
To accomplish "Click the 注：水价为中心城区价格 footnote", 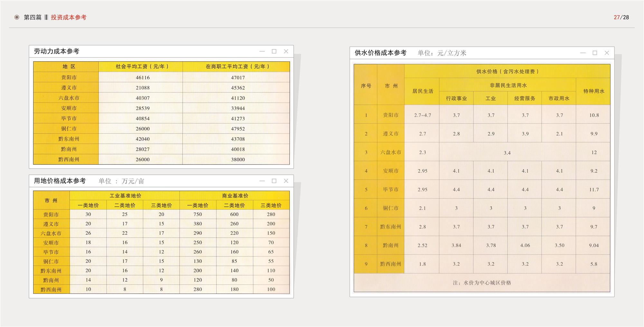I will coord(482,283).
